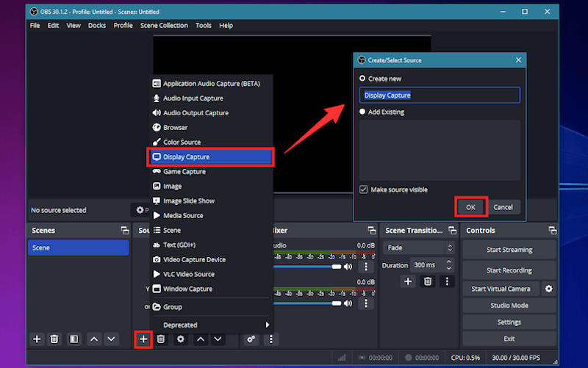This screenshot has height=368, width=588.
Task: Choose Group entry in source menu
Action: [212, 307]
